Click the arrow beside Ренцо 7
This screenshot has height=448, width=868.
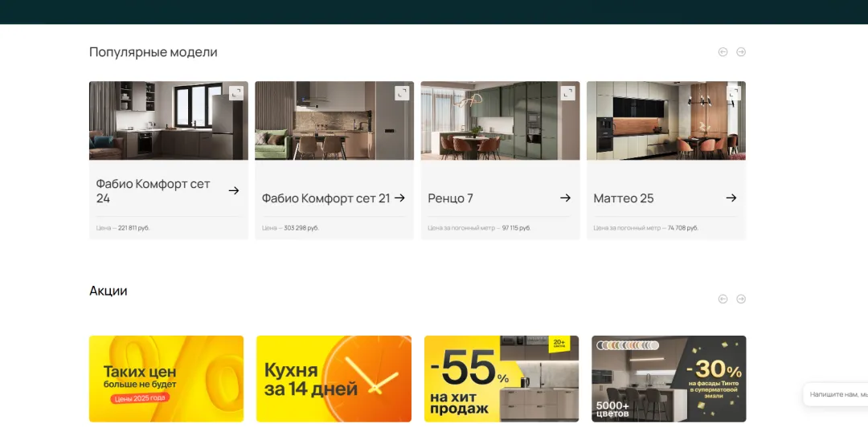565,198
